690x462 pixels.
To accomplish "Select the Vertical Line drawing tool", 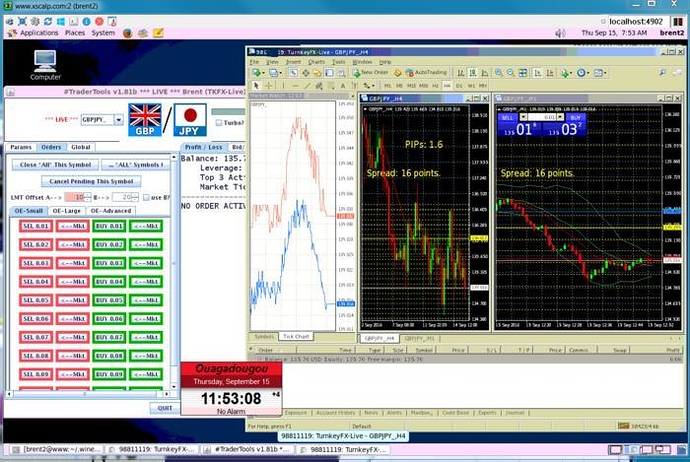I will point(283,85).
